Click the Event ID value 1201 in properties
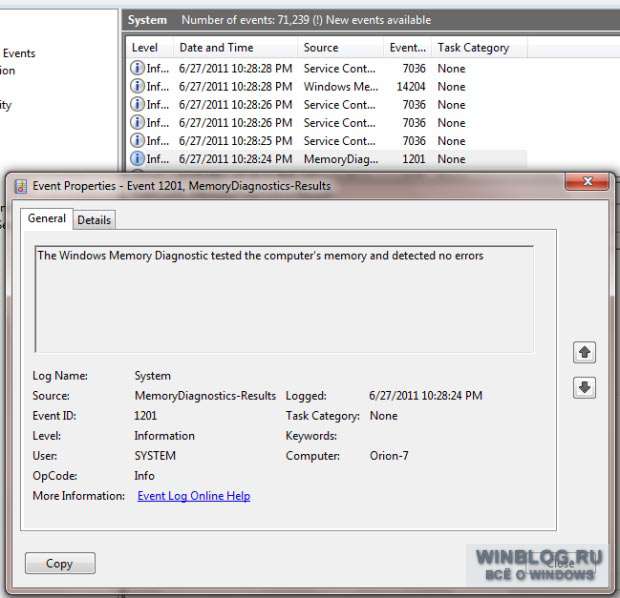The height and width of the screenshot is (598, 620). (x=146, y=416)
